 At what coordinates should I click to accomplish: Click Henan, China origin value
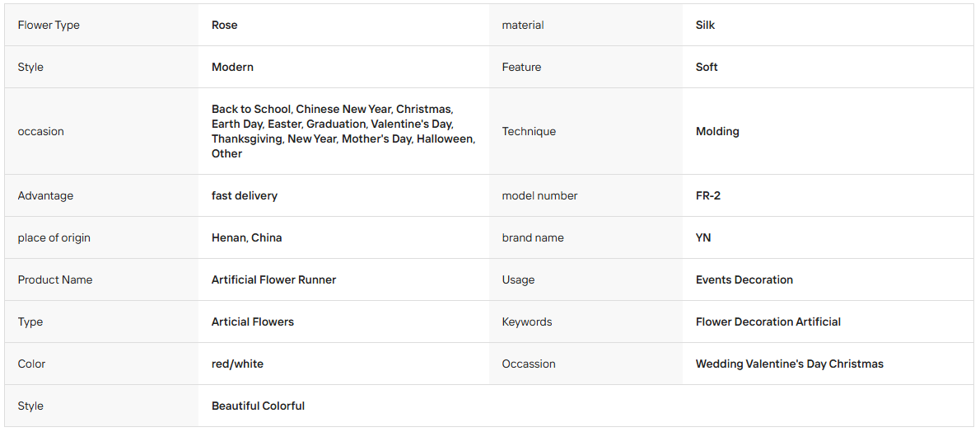coord(247,238)
